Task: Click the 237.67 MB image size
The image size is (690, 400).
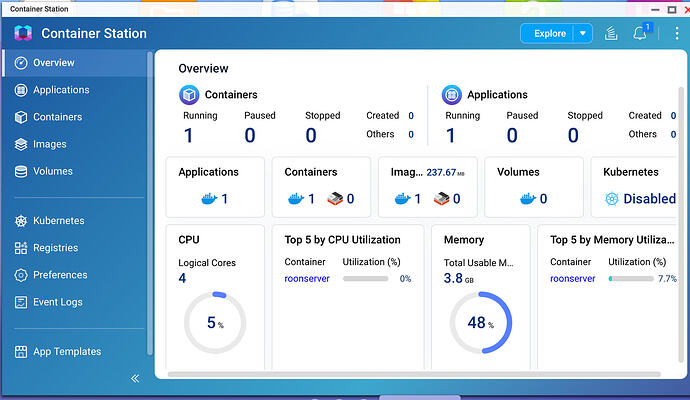Action: pos(445,172)
